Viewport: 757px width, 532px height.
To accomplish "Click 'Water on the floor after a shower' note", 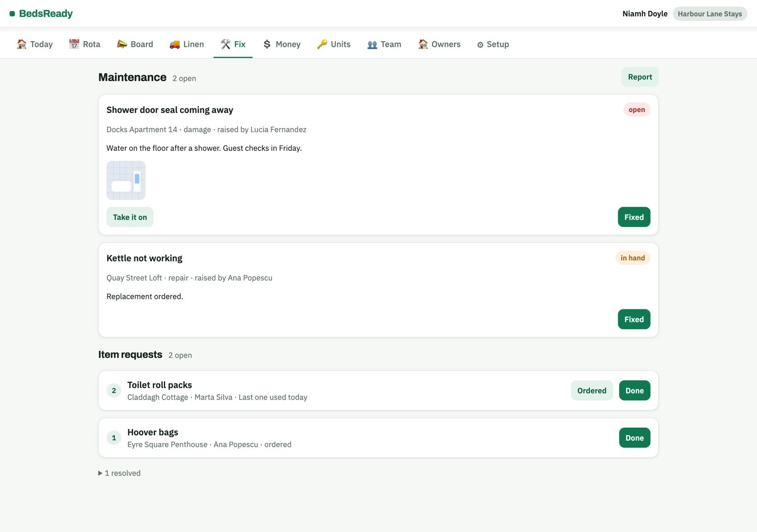I will (x=204, y=148).
